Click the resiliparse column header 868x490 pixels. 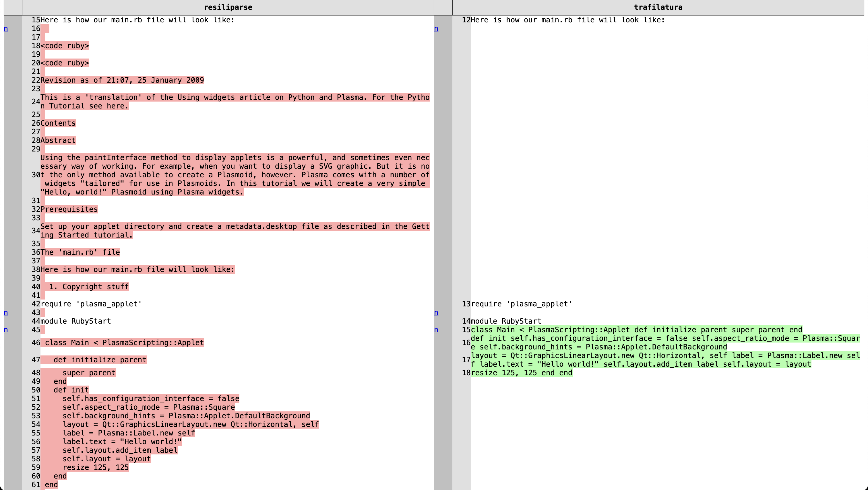pyautogui.click(x=228, y=7)
